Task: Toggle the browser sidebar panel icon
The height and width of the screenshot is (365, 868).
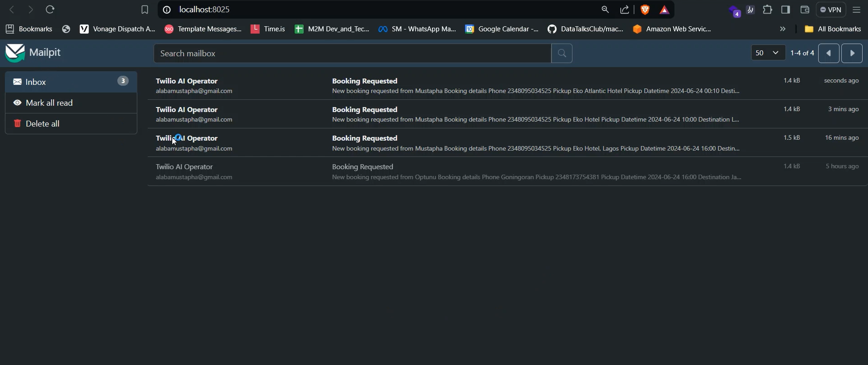Action: coord(786,10)
